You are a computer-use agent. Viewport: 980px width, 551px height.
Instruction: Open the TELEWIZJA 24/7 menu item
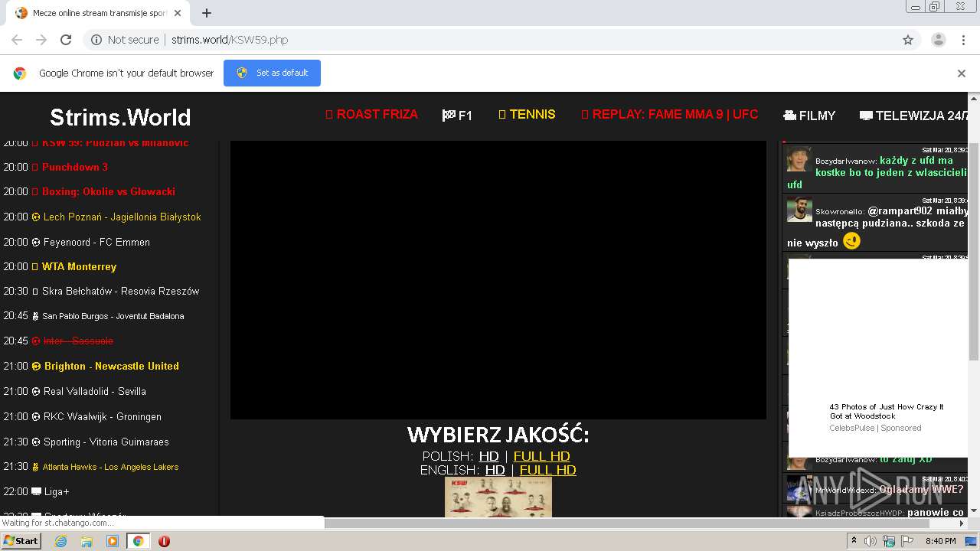915,116
